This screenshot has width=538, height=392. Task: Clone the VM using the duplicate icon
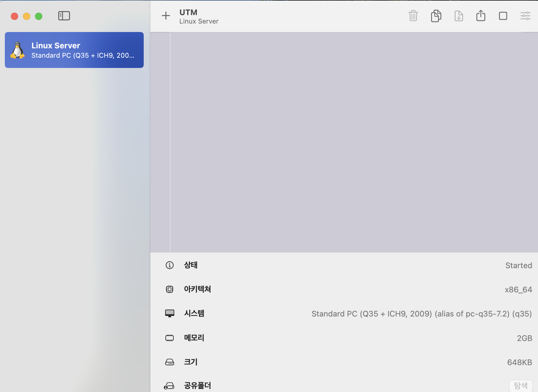[x=436, y=16]
